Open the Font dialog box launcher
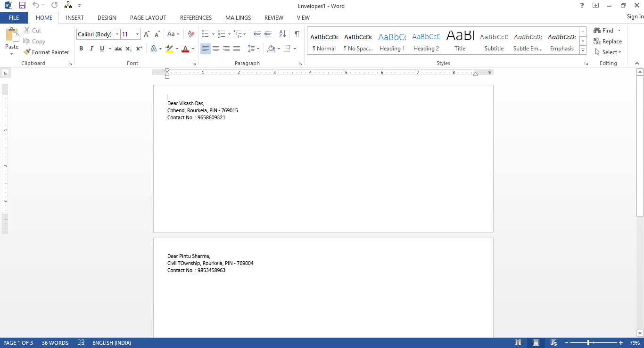Screen dimensions: 644x348 point(194,63)
